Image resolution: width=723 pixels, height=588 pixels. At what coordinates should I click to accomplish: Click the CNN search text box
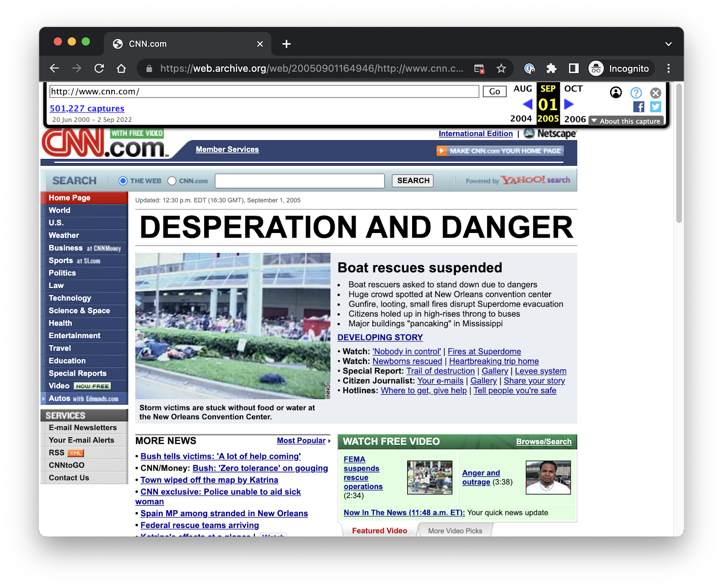coord(300,181)
